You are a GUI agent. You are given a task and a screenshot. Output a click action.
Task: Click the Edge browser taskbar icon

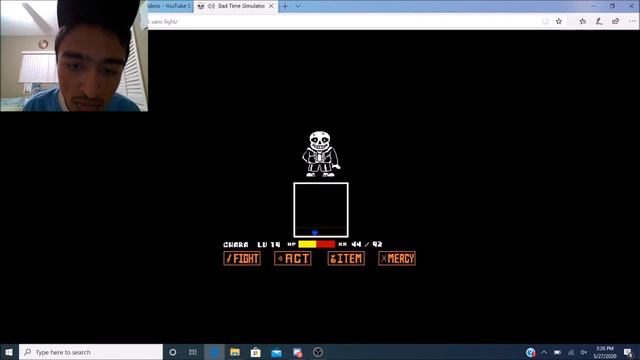214,352
